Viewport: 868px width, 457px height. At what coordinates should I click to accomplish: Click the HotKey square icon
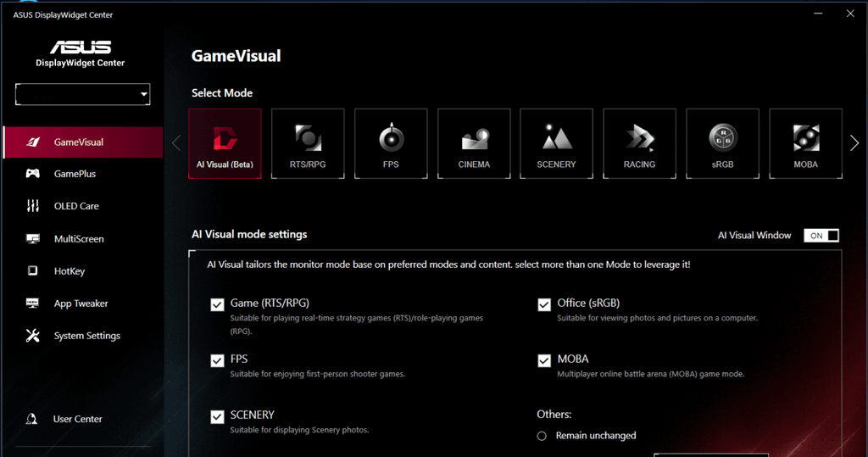coord(33,270)
